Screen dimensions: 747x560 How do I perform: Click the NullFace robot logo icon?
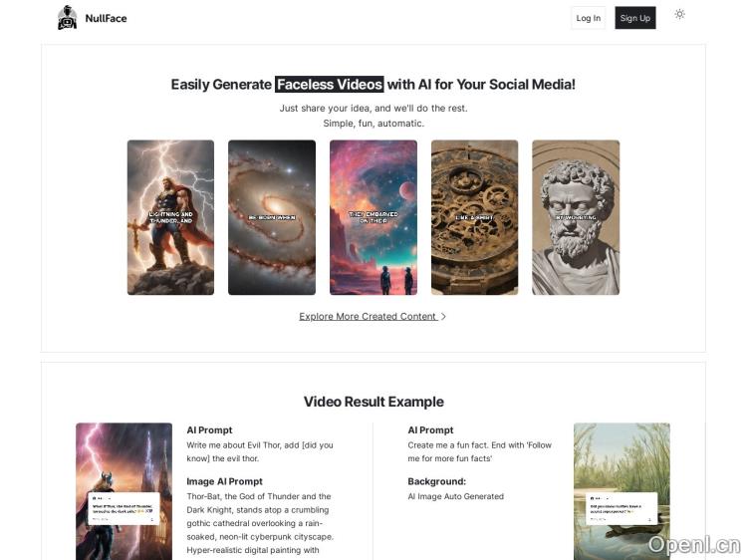tap(67, 18)
